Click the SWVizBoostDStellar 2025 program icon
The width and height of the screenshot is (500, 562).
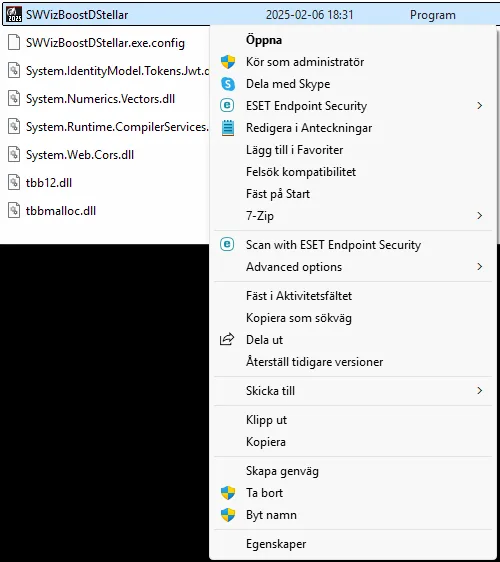tap(14, 15)
